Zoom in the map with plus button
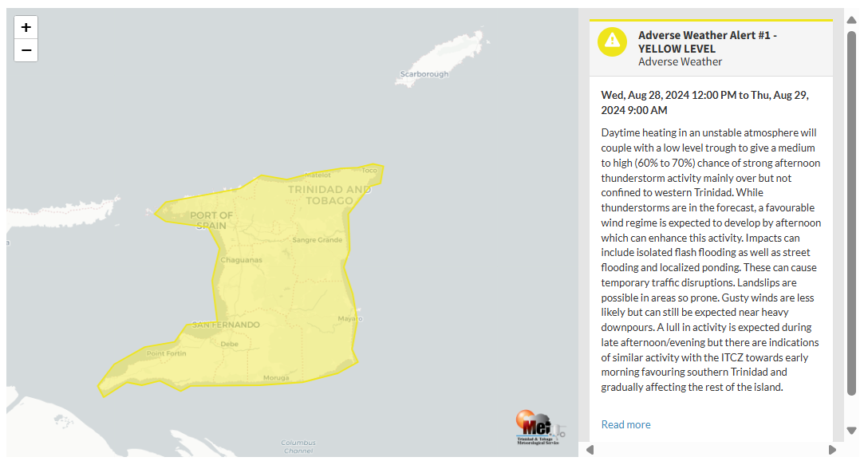 tap(26, 28)
